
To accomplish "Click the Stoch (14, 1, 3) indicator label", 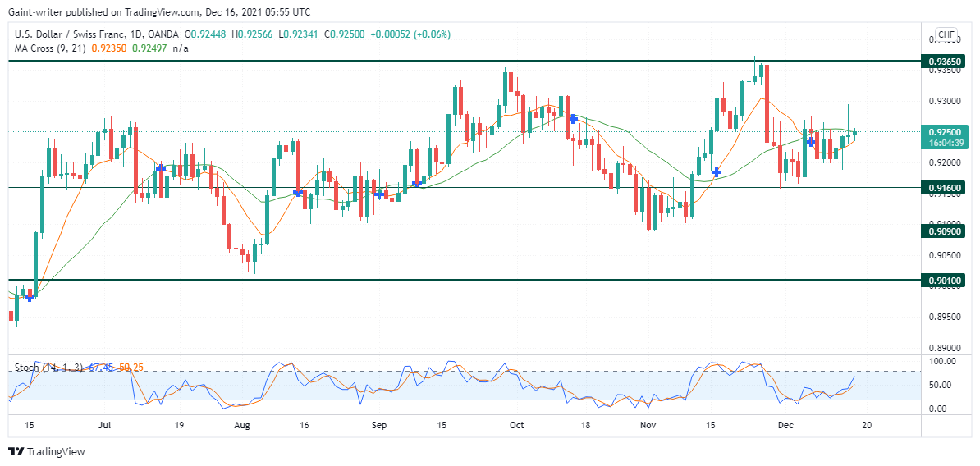I will [48, 368].
